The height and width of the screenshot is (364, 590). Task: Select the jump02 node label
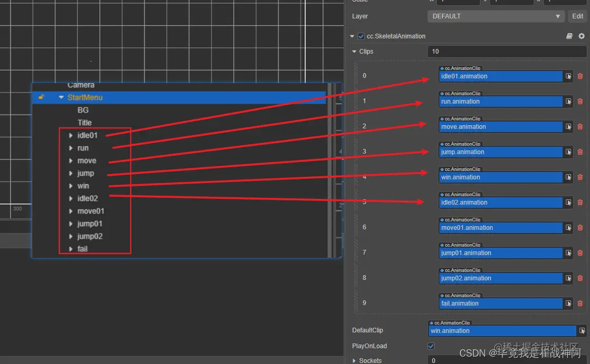coord(90,237)
